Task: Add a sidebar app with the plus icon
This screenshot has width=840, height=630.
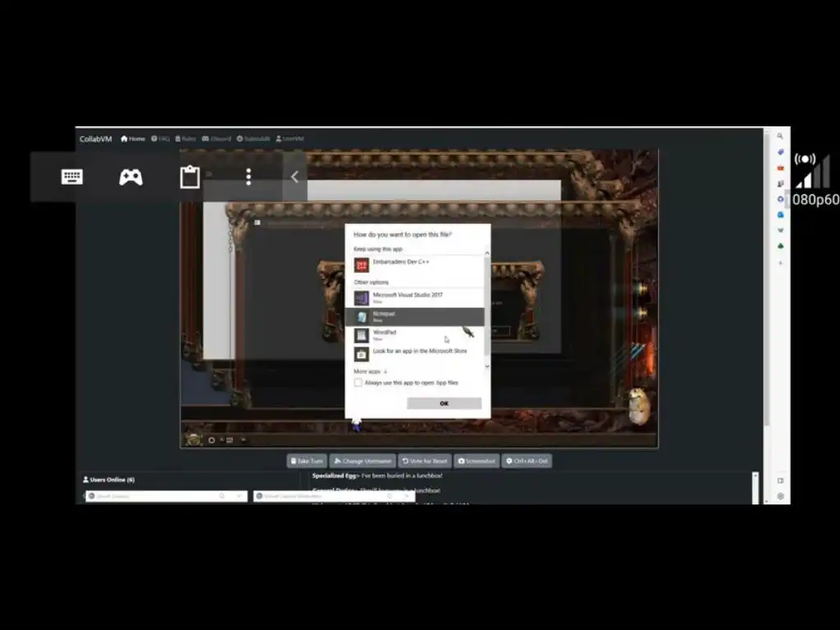Action: click(x=780, y=263)
